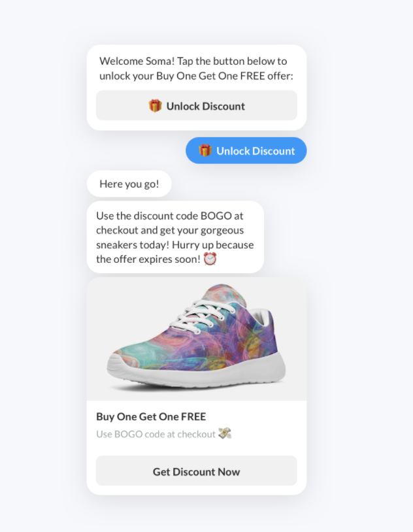Click the gift icon in the blue reply bubble
The image size is (413, 532).
point(205,150)
